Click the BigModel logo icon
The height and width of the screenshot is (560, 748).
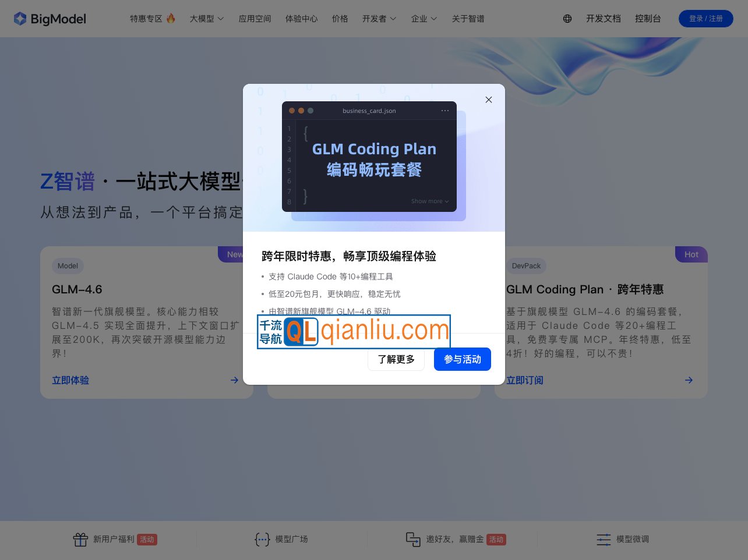click(x=20, y=19)
